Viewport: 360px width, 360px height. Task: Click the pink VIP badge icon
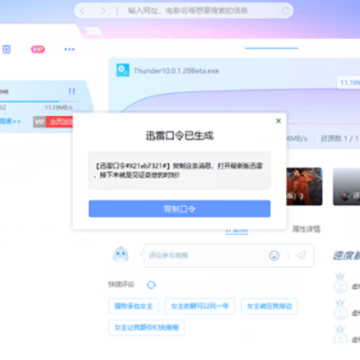click(38, 49)
